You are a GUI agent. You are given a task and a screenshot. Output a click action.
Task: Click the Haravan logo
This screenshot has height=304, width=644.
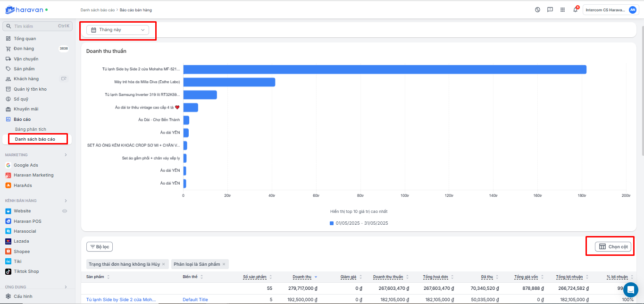tap(26, 9)
